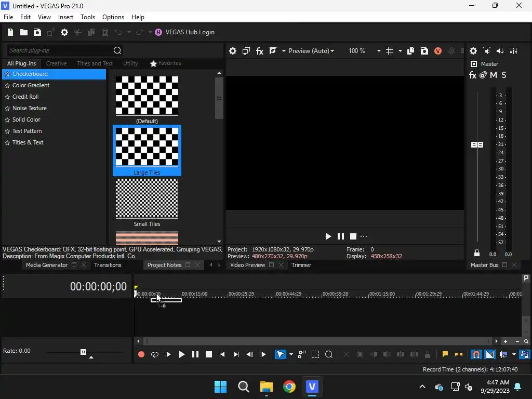532x399 pixels.
Task: Open project properties gear in main toolbar
Action: pos(64,32)
